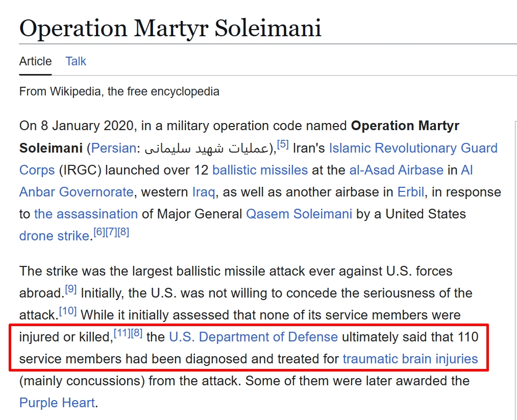Follow the Islamic Revolutionary Guard link
This screenshot has height=420, width=517.
pos(413,148)
